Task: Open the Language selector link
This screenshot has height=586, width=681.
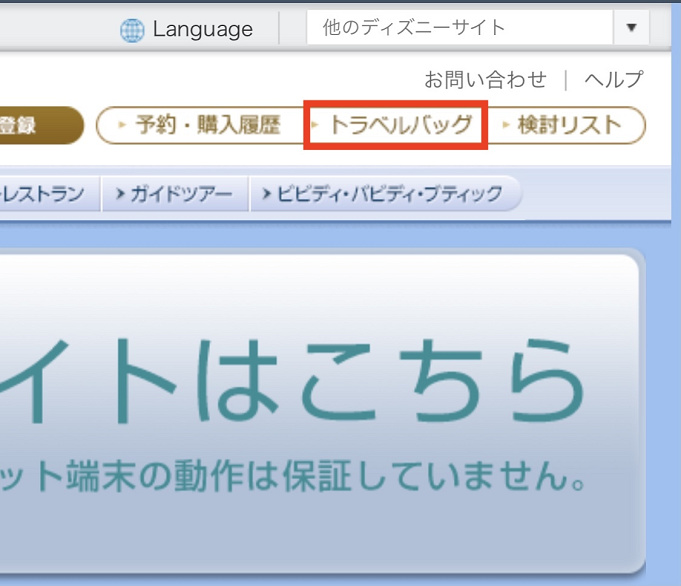Action: 202,30
